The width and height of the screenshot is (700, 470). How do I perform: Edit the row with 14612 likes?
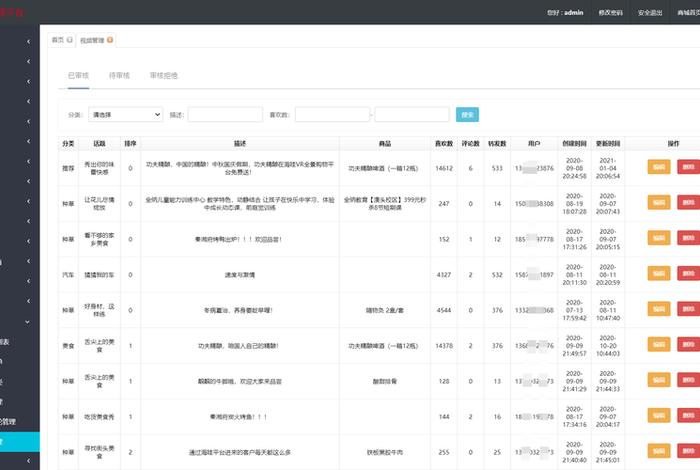[659, 167]
